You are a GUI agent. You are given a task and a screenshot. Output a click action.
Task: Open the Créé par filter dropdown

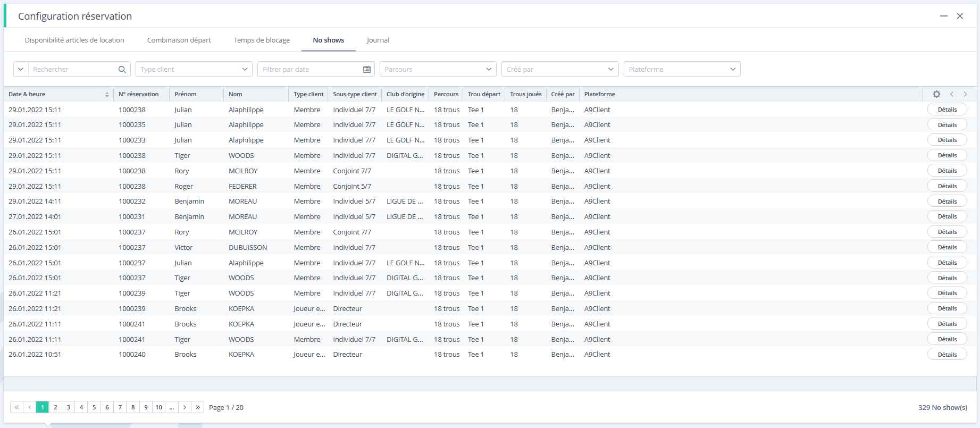pos(560,69)
